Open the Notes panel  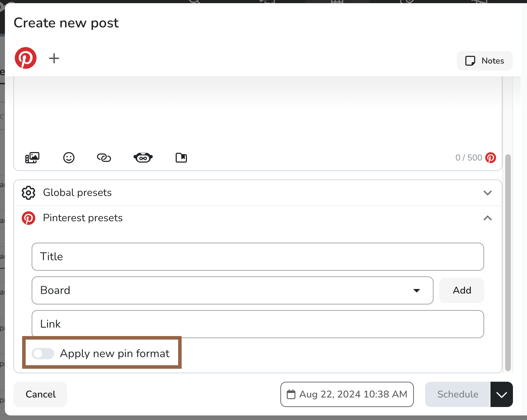[x=484, y=61]
